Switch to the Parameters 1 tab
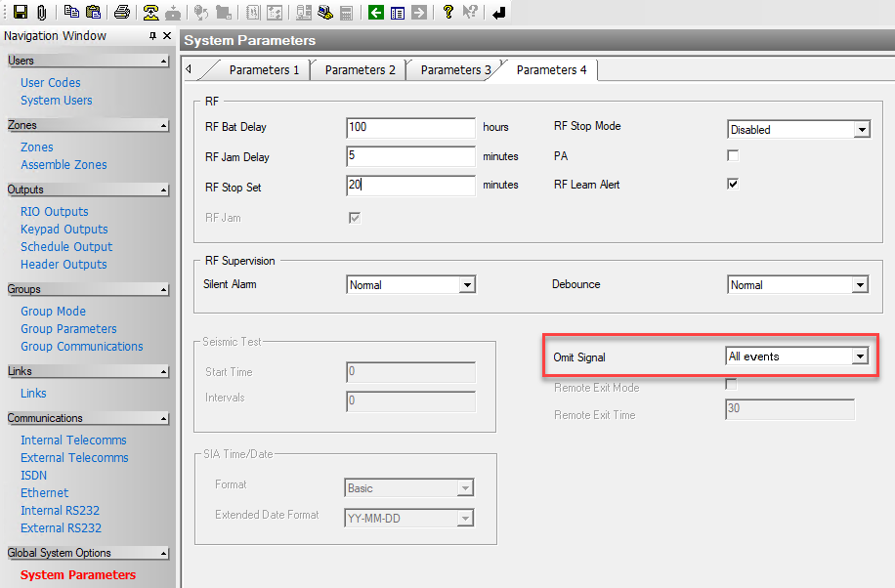Screen dimensions: 895x588 (x=264, y=70)
